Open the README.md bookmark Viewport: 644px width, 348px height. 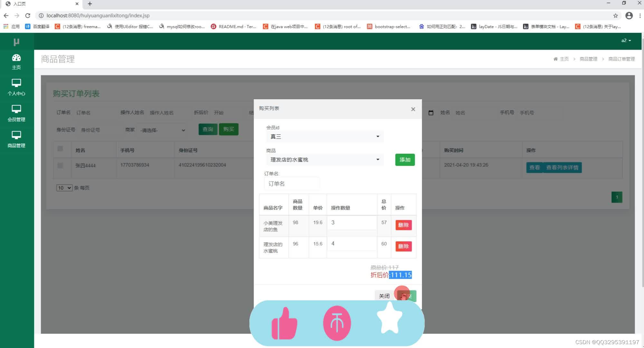[x=234, y=26]
